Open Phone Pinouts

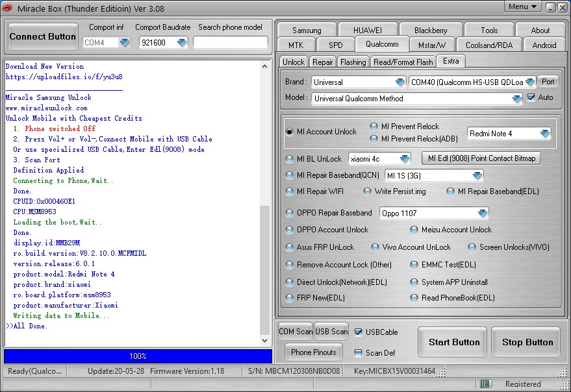point(314,352)
